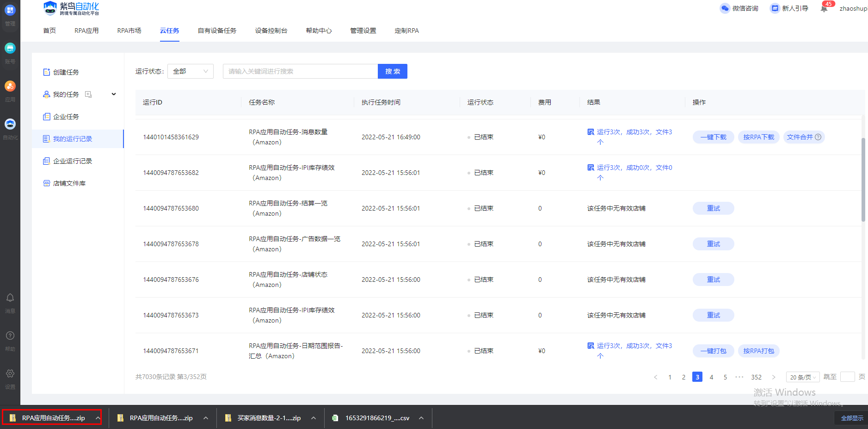Open menu arrow of first zip download
868x429 pixels.
(98, 418)
